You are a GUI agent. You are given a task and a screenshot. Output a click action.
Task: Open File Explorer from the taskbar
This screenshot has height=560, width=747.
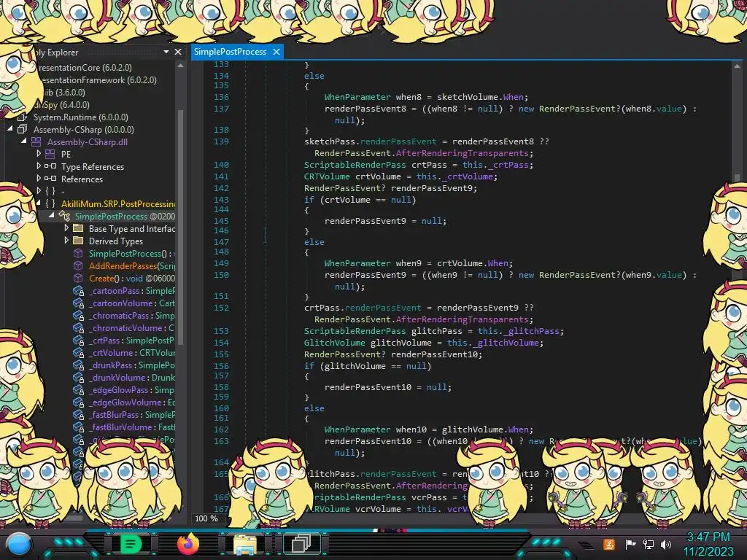(245, 544)
